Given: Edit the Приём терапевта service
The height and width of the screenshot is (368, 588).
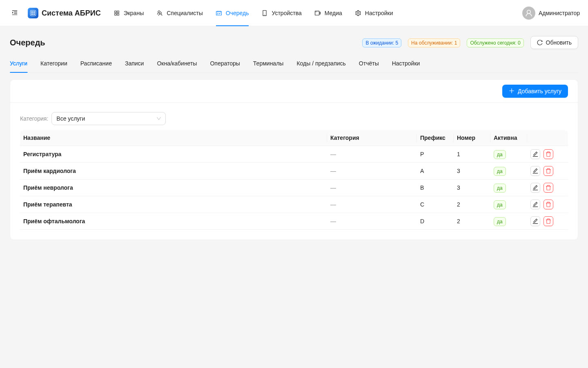Looking at the screenshot, I should [535, 204].
